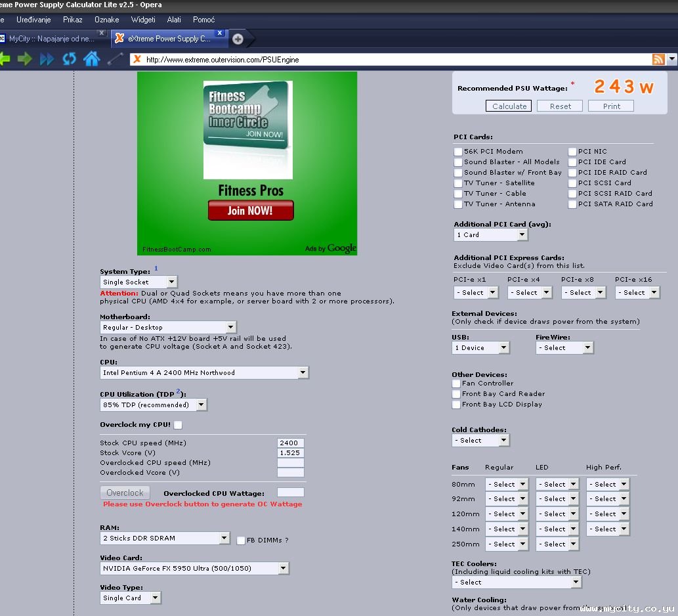The width and height of the screenshot is (678, 616).
Task: Open FitnessBootCamp.com ad link
Action: click(x=177, y=249)
